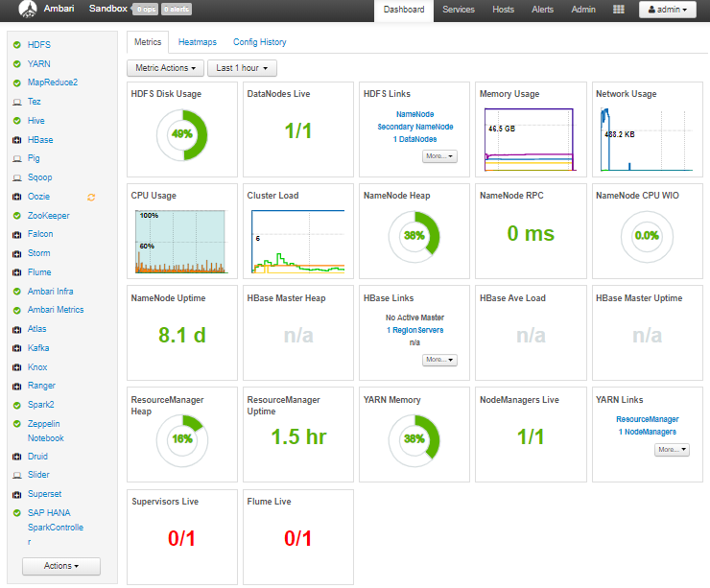Follow the Secondary NameNode link
Image resolution: width=710 pixels, height=588 pixels.
tap(414, 127)
